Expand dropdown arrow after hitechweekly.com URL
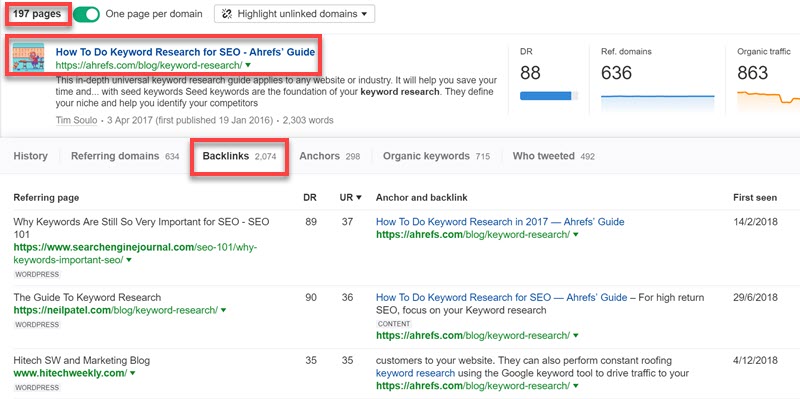This screenshot has height=399, width=800. point(133,373)
